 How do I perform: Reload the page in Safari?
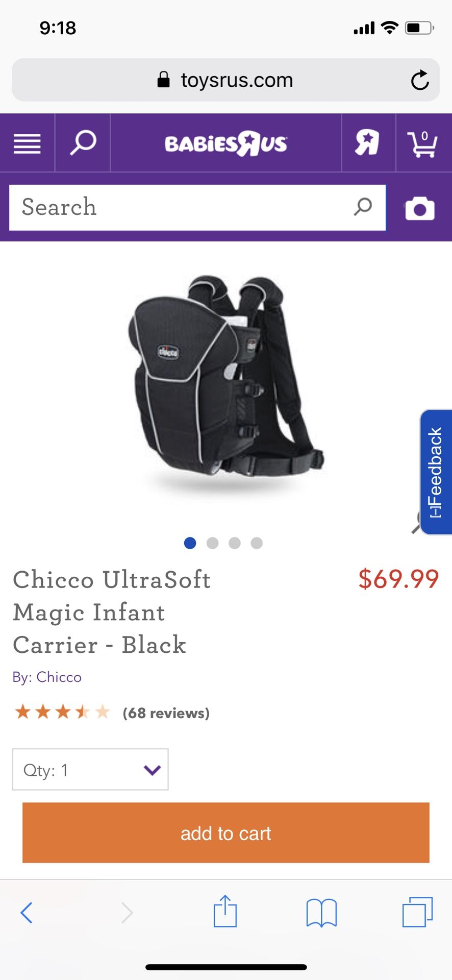[x=420, y=80]
